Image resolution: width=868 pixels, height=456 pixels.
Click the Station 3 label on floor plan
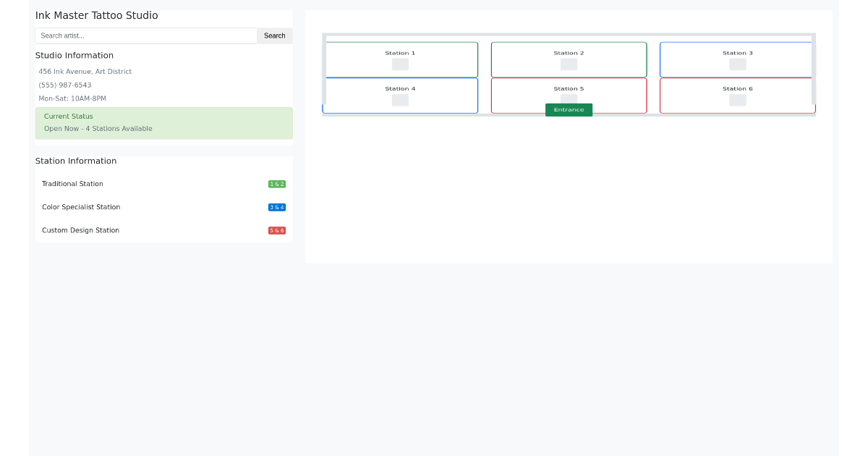(x=737, y=53)
